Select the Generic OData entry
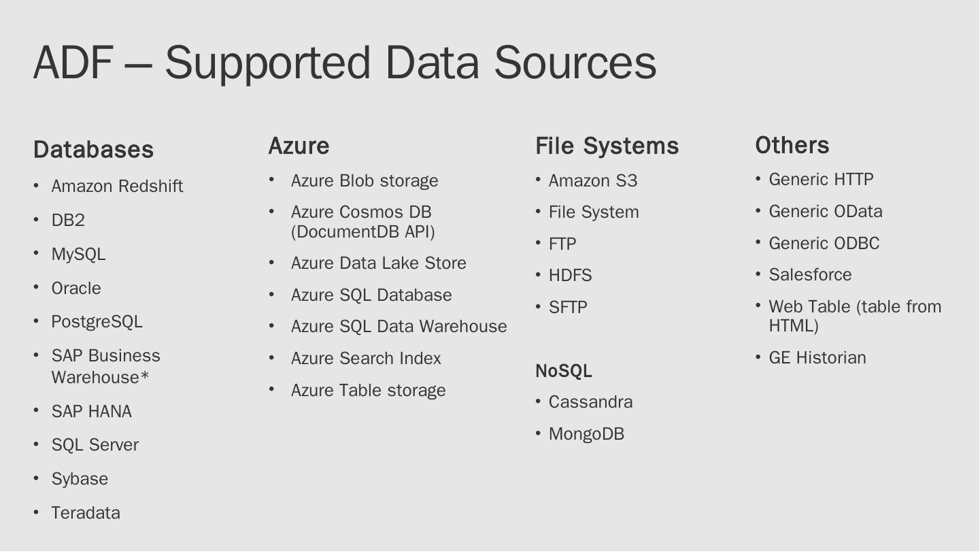 click(825, 211)
